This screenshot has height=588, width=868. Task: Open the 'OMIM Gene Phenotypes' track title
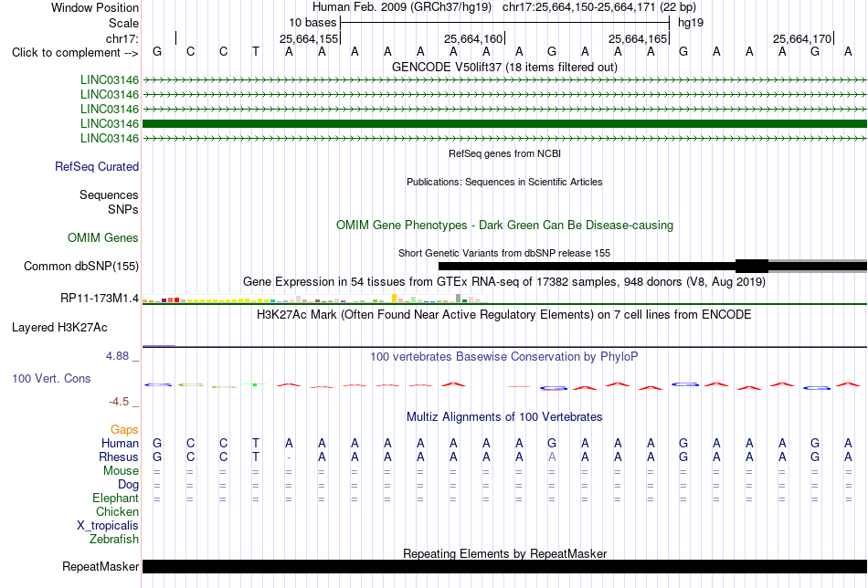504,226
